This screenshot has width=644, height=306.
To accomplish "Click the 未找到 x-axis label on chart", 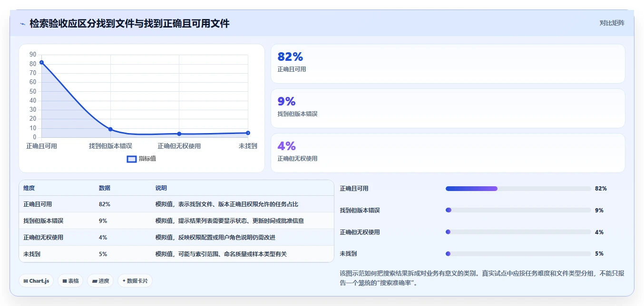I will point(248,146).
